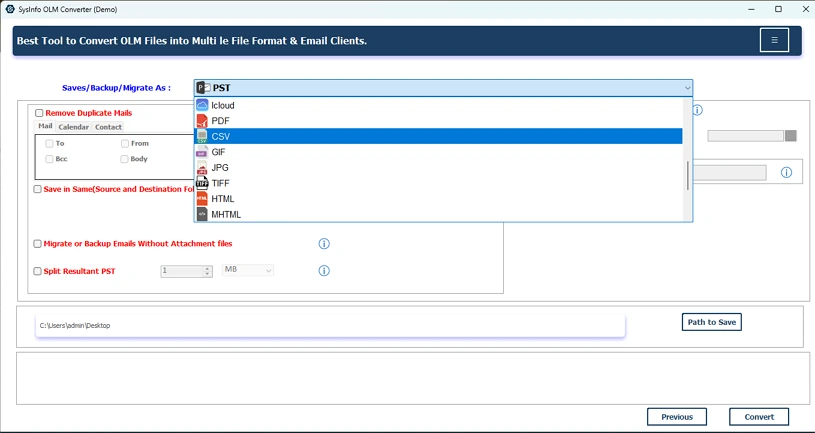Select CSV from format list
The image size is (815, 433).
(438, 136)
